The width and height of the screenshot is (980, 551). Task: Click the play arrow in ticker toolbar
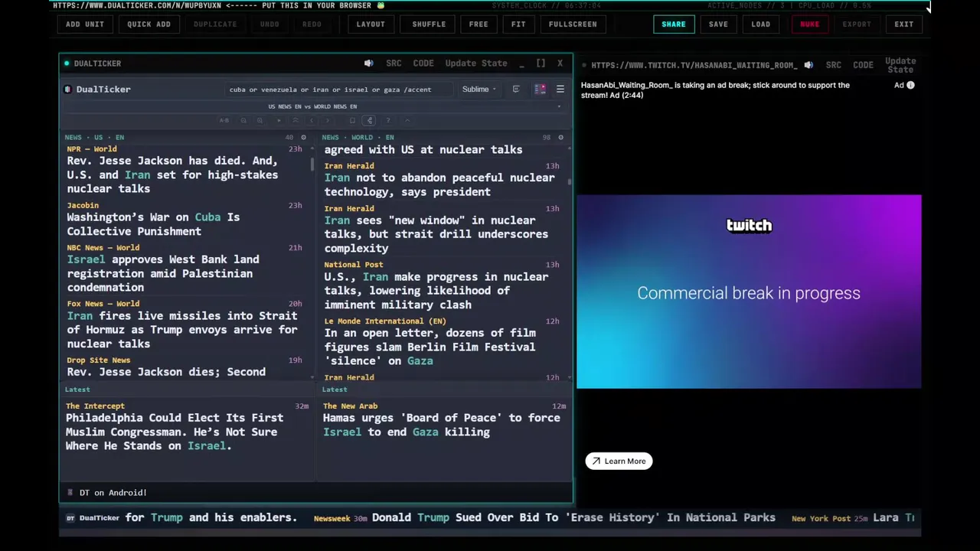click(279, 120)
